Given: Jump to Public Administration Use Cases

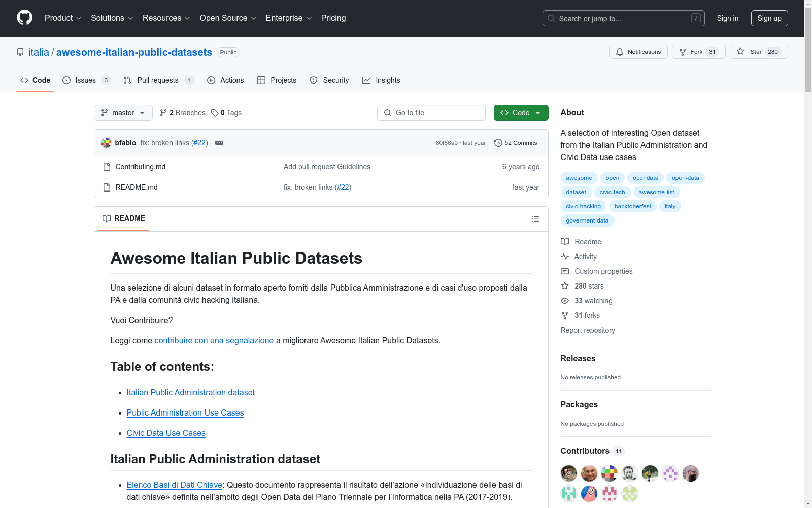Looking at the screenshot, I should (185, 412).
